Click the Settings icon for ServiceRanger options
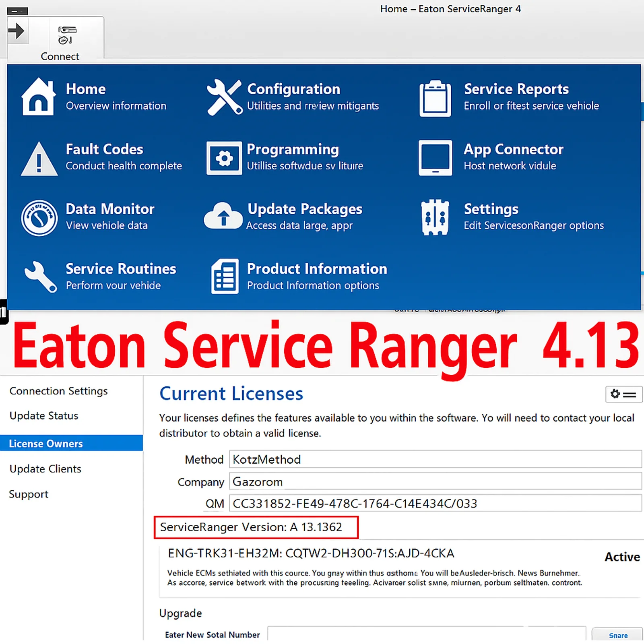This screenshot has width=644, height=644. point(436,217)
